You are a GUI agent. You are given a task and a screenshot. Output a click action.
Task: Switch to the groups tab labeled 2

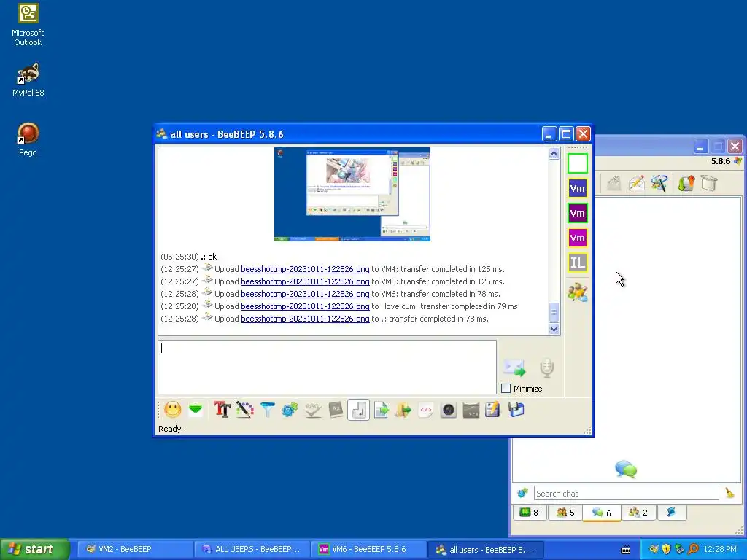[x=638, y=513]
